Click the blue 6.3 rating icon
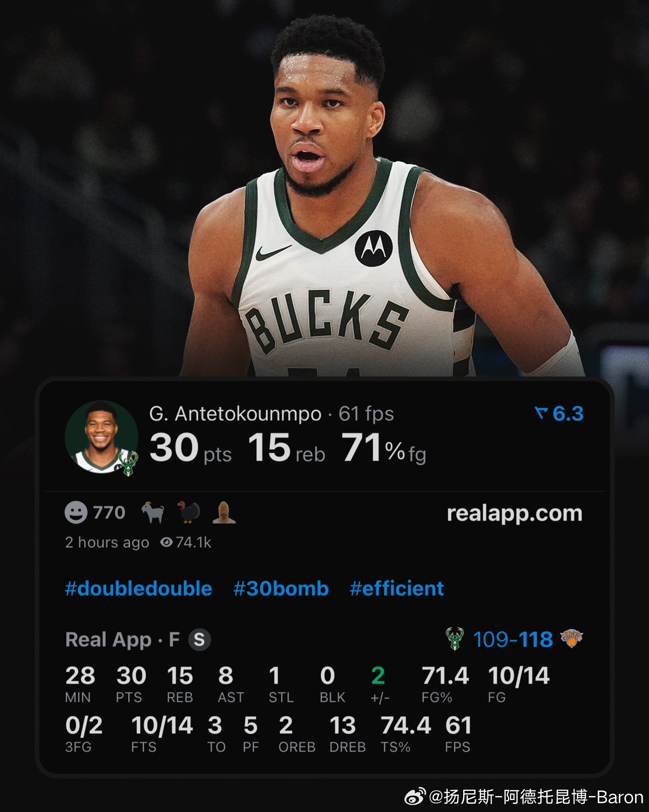 pyautogui.click(x=540, y=414)
